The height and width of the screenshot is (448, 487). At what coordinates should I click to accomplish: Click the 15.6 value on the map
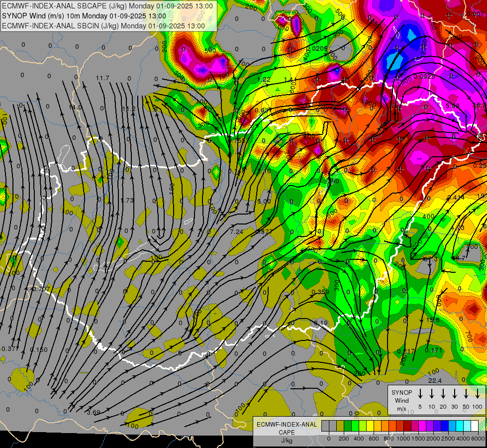pyautogui.click(x=433, y=320)
